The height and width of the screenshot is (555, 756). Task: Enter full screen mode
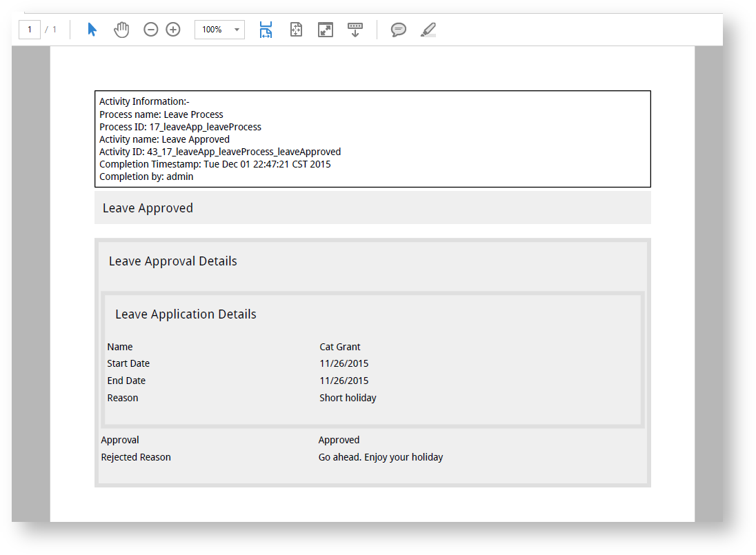click(325, 30)
